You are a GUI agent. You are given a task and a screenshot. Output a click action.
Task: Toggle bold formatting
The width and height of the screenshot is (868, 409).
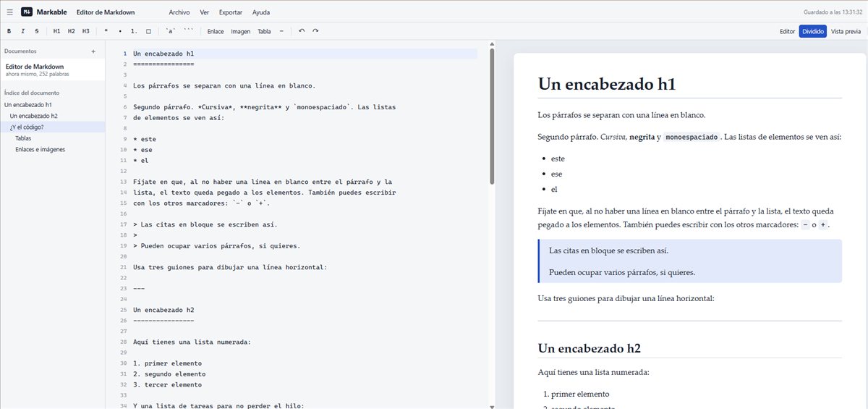[9, 31]
